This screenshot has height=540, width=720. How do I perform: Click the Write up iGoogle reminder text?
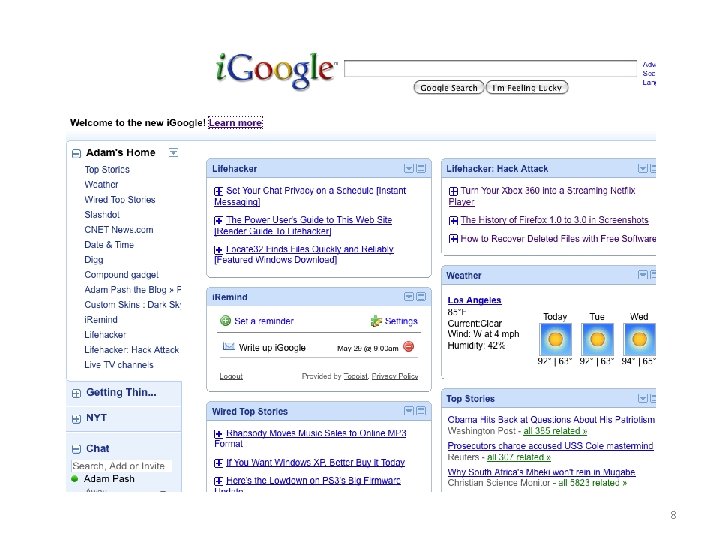coord(272,348)
